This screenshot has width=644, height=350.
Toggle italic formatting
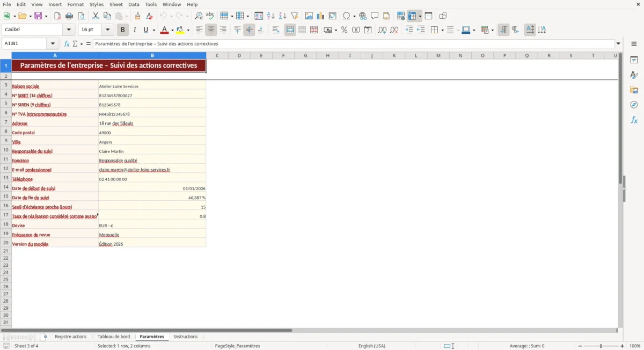coord(135,30)
